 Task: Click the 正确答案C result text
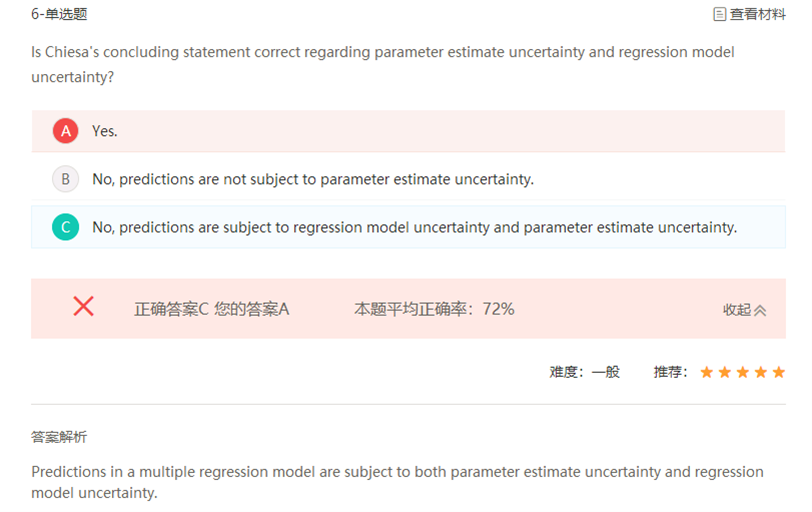(x=171, y=309)
